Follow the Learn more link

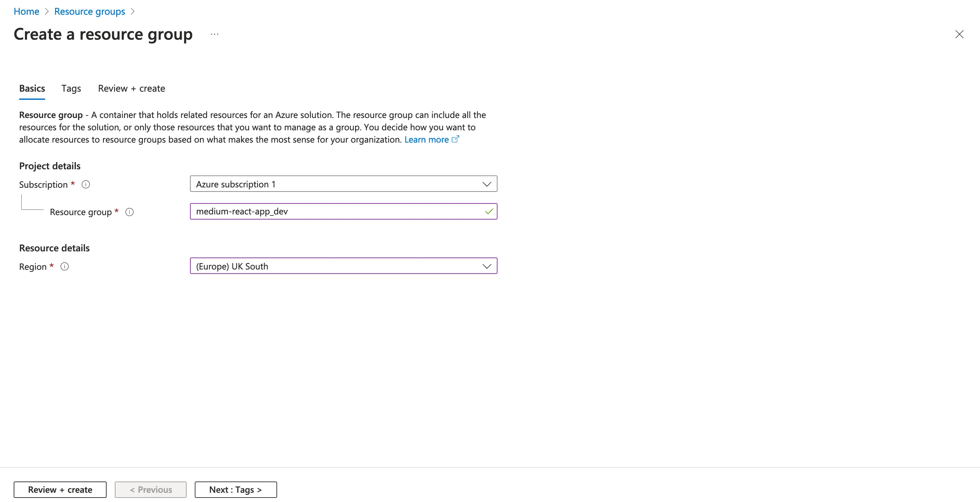pyautogui.click(x=426, y=140)
